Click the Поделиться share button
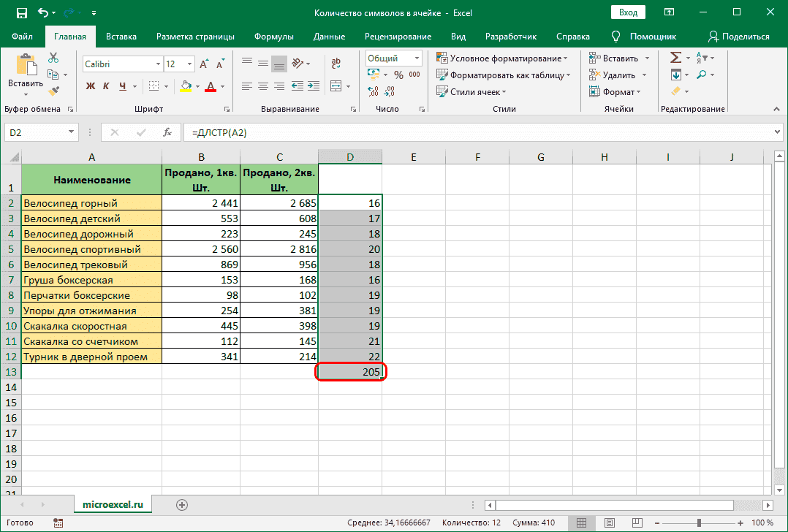Viewport: 788px width, 532px height. point(739,37)
